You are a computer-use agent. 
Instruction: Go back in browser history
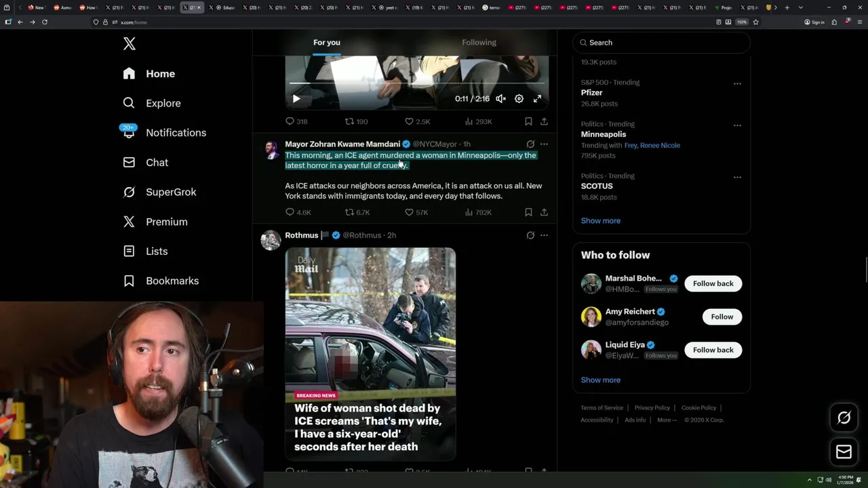pyautogui.click(x=20, y=22)
